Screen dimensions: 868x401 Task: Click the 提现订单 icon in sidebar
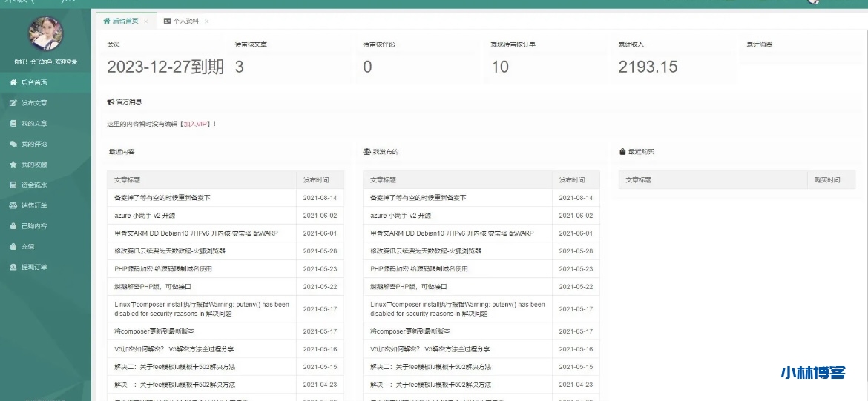pos(13,267)
